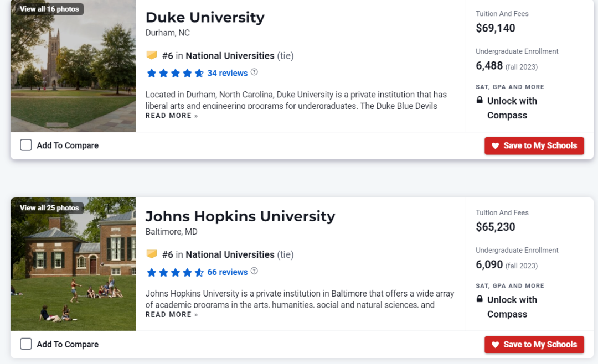Image resolution: width=598 pixels, height=364 pixels.
Task: Click the review info icon for Johns Hopkins
Action: 254,271
